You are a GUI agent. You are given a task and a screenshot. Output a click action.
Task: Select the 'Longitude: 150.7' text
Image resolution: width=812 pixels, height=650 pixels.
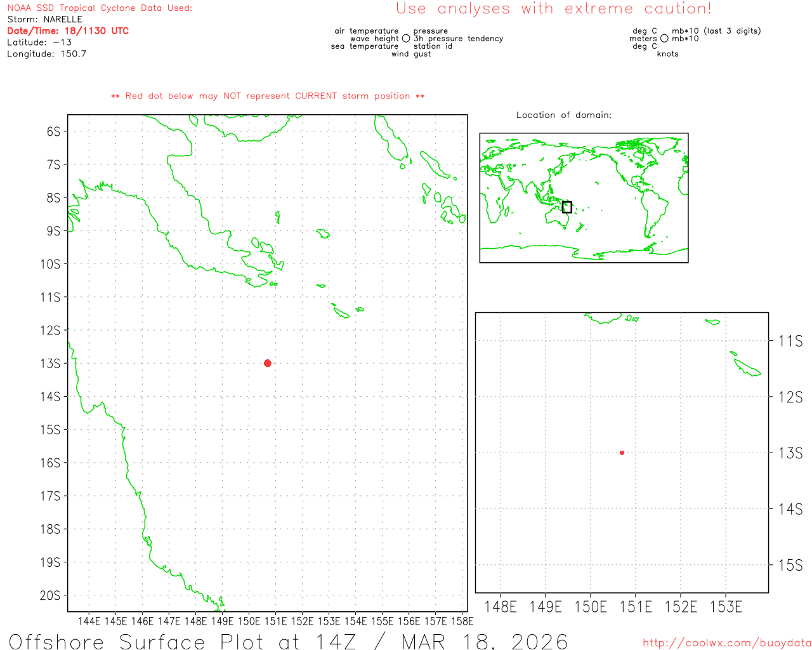click(46, 54)
